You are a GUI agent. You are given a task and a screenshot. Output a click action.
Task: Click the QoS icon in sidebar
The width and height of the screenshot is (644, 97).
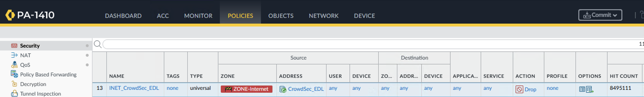click(14, 65)
